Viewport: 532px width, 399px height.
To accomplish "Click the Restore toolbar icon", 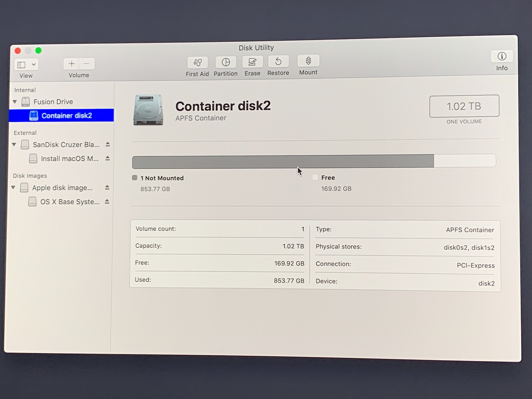I will [278, 62].
